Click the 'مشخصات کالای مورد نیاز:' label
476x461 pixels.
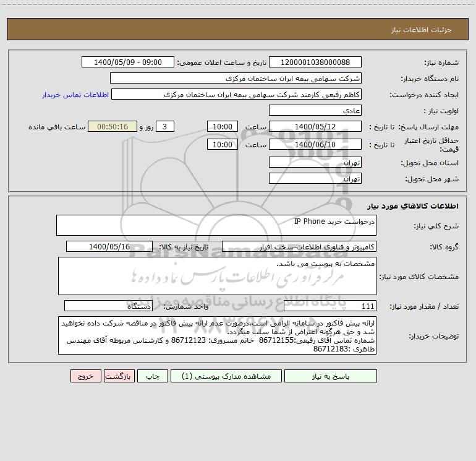pos(419,277)
